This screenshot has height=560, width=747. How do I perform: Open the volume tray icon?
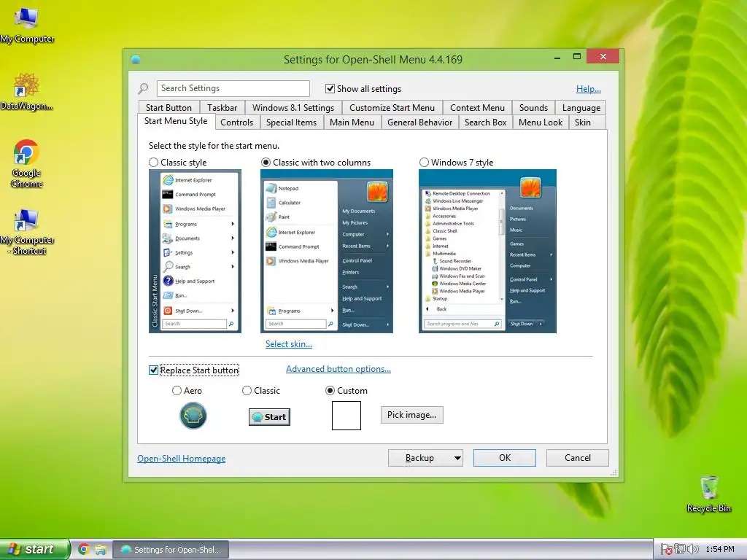pos(693,550)
